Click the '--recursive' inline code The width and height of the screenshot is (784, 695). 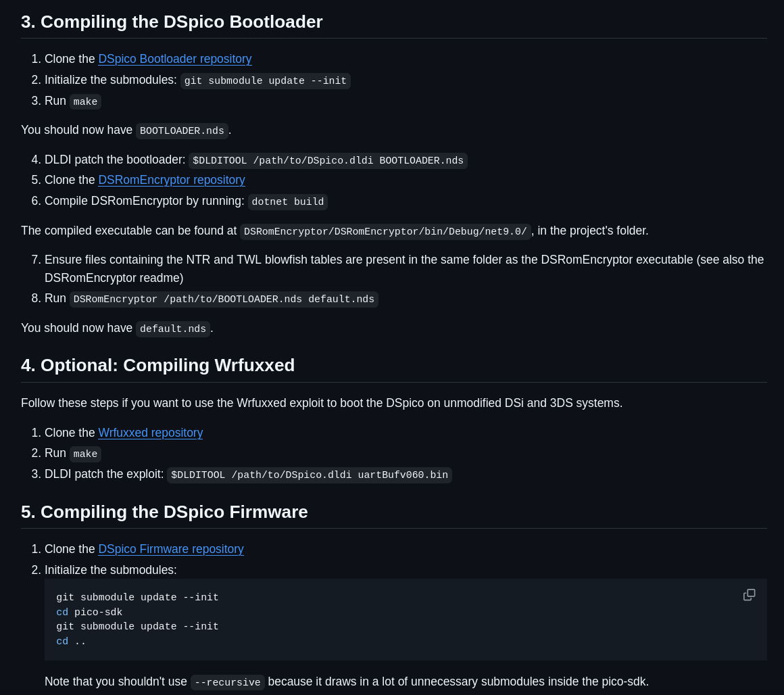(x=228, y=683)
